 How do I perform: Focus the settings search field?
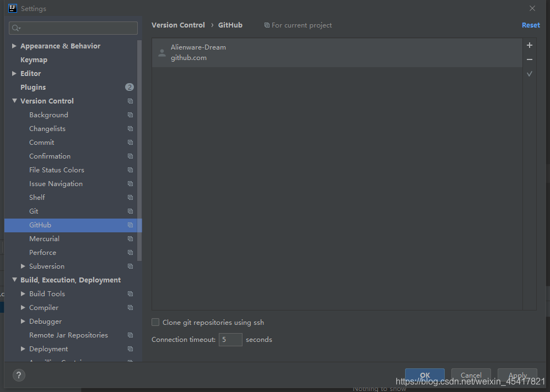(73, 28)
